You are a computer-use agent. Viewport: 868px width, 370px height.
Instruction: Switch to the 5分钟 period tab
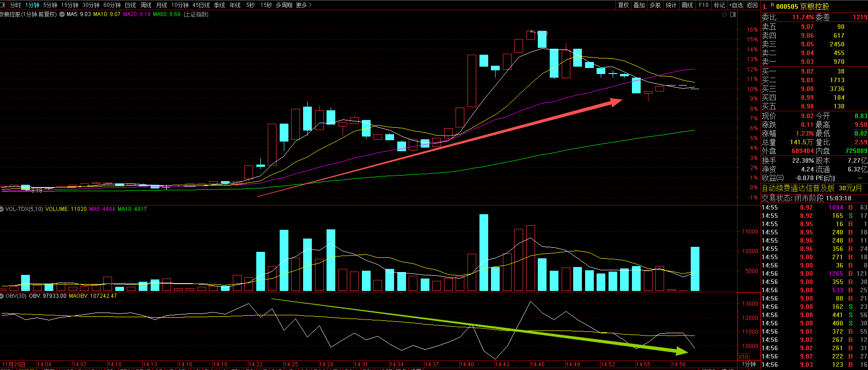point(50,5)
